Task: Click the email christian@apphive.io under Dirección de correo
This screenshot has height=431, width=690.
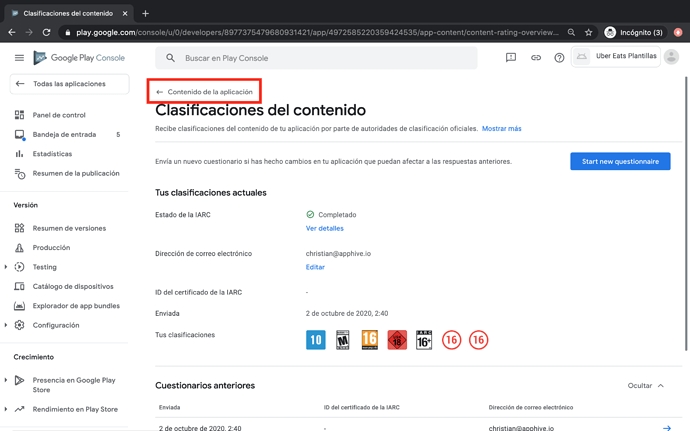Action: [338, 254]
